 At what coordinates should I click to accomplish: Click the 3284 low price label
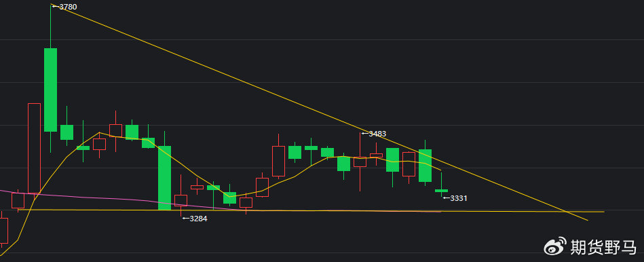click(198, 219)
